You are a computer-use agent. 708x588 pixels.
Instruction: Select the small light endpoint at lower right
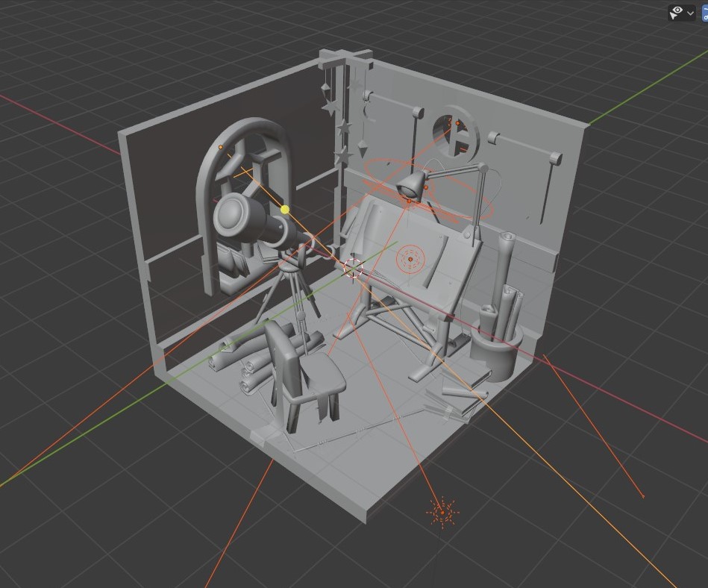(x=643, y=495)
